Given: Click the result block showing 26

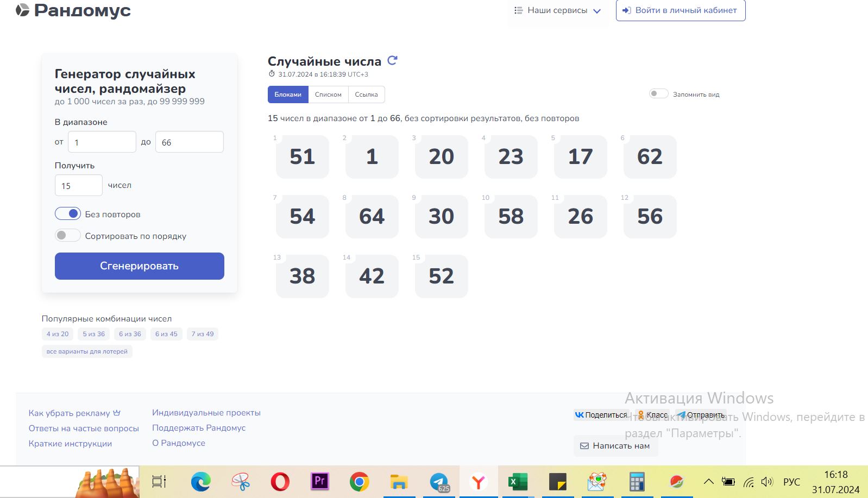Looking at the screenshot, I should (581, 217).
